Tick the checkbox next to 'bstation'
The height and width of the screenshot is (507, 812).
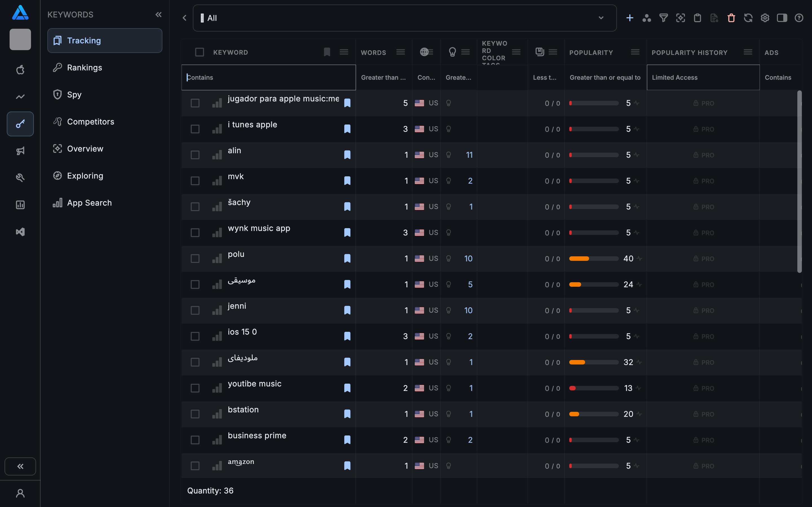click(x=195, y=414)
